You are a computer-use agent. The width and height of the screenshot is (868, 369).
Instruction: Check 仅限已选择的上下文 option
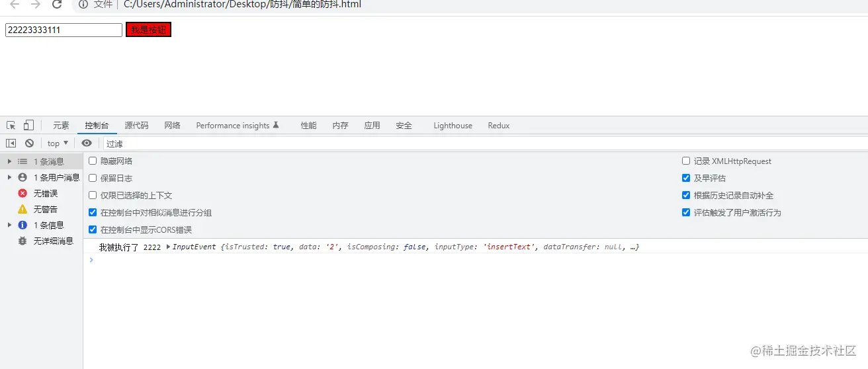tap(93, 195)
